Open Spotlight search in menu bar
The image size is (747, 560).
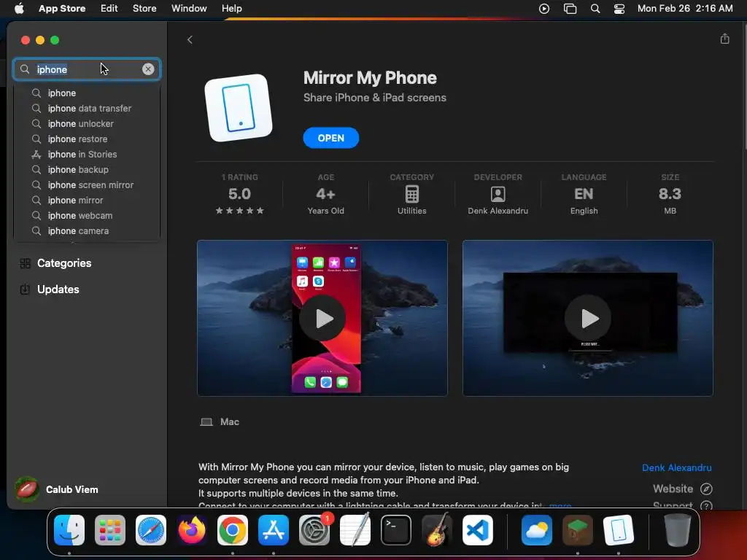[595, 9]
